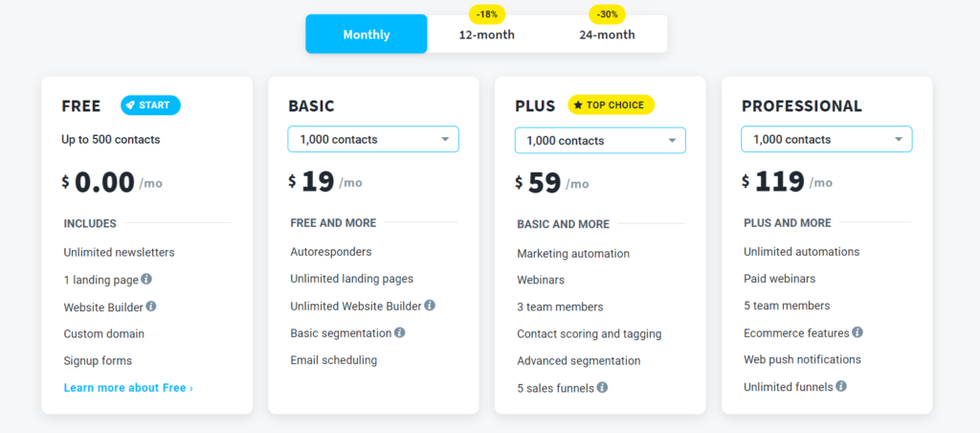Switch to 24-month billing
This screenshot has width=980, height=433.
[x=607, y=34]
